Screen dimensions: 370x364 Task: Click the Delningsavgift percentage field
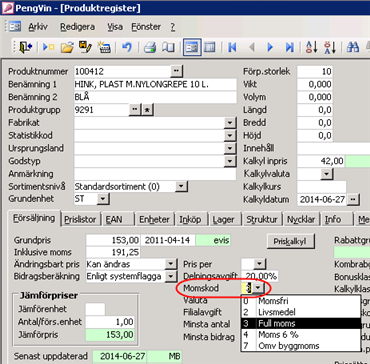(x=260, y=276)
